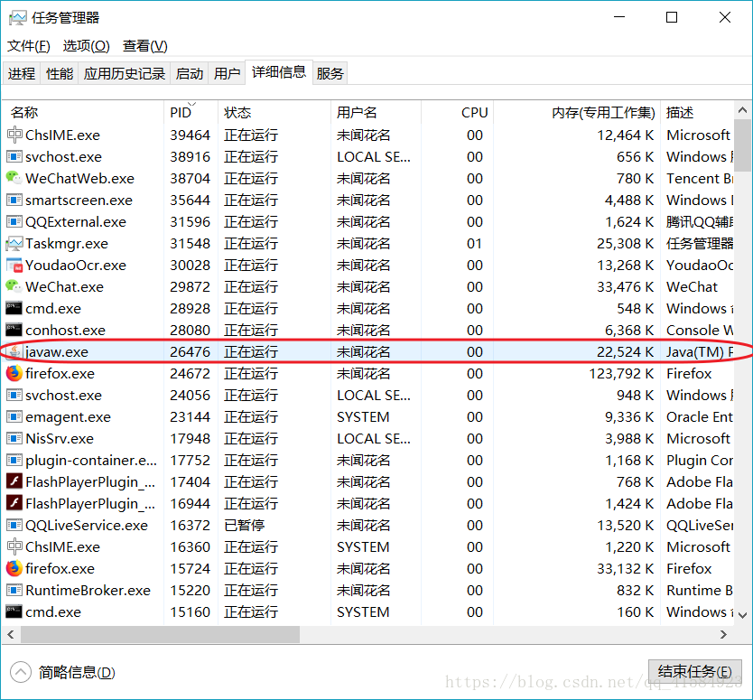Viewport: 753px width, 700px height.
Task: Switch to the 进程 tab
Action: (x=22, y=73)
